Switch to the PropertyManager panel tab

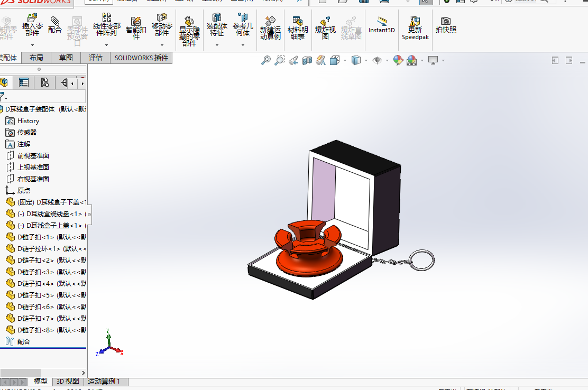tap(23, 82)
